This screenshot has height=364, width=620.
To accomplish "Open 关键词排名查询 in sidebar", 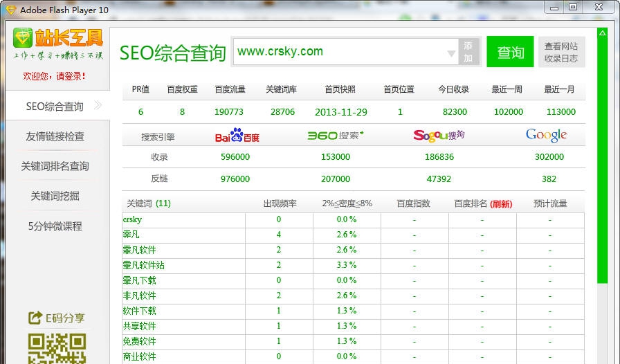I will 55,166.
